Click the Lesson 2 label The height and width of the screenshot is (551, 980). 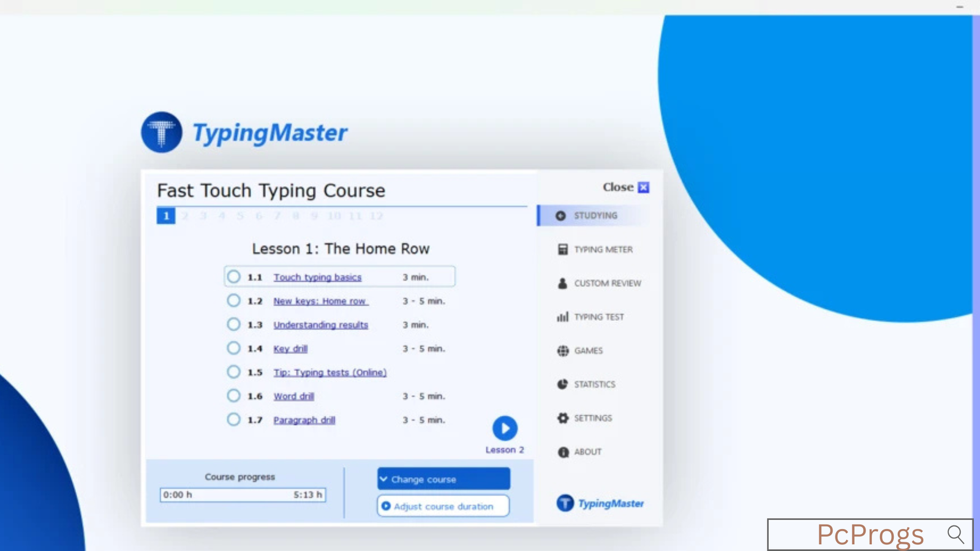(x=505, y=450)
